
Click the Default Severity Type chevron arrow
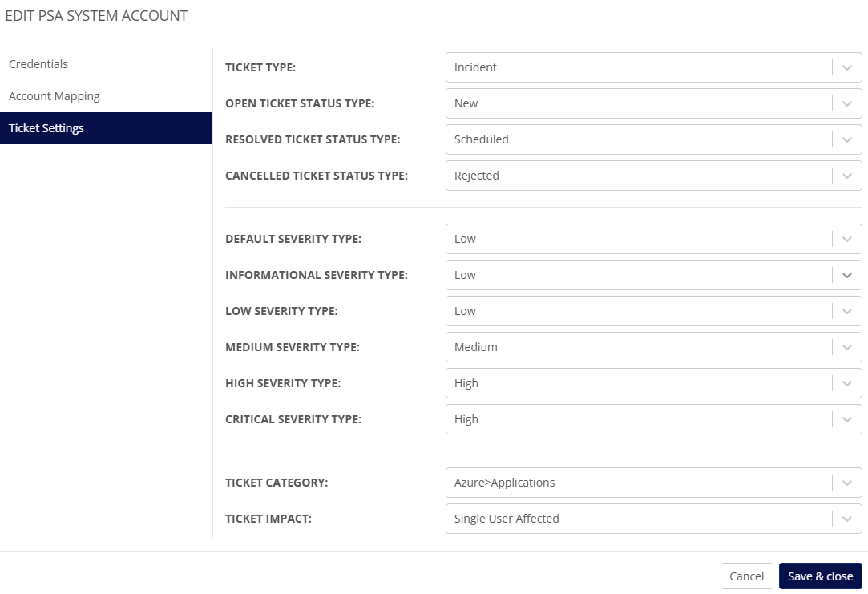tap(847, 239)
